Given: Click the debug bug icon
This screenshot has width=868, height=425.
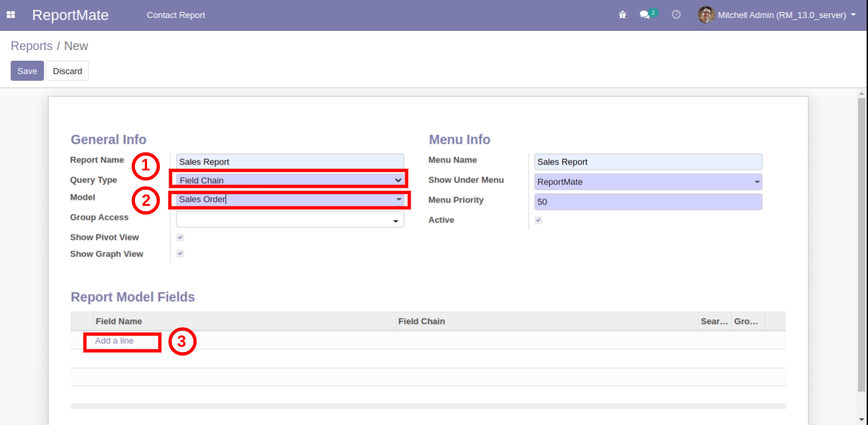Looking at the screenshot, I should [623, 15].
